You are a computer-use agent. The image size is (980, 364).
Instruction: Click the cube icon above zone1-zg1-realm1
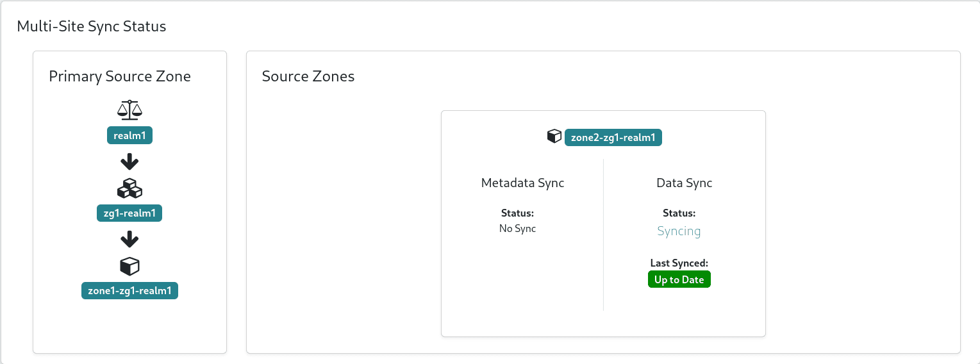(x=129, y=266)
